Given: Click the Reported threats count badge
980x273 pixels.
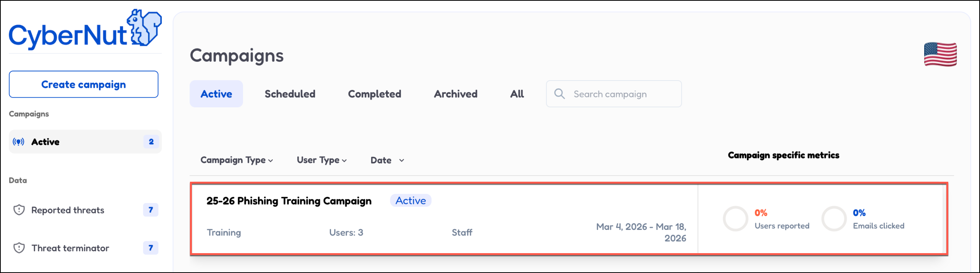Looking at the screenshot, I should pyautogui.click(x=151, y=210).
